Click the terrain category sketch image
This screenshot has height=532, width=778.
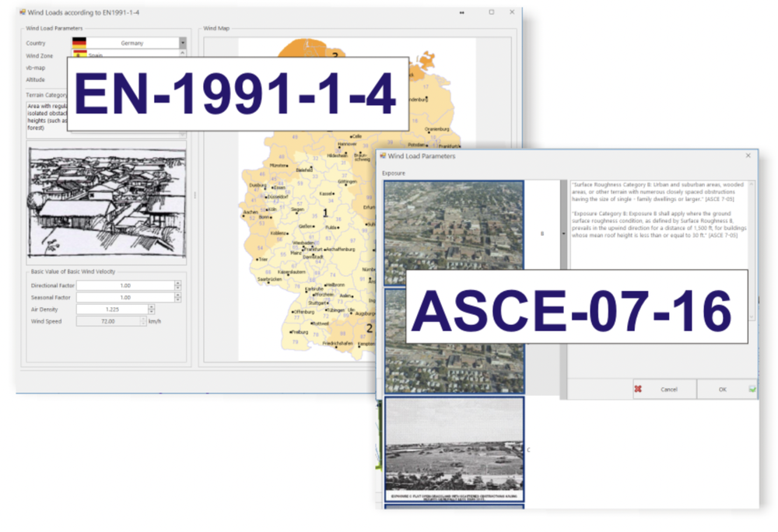(107, 203)
